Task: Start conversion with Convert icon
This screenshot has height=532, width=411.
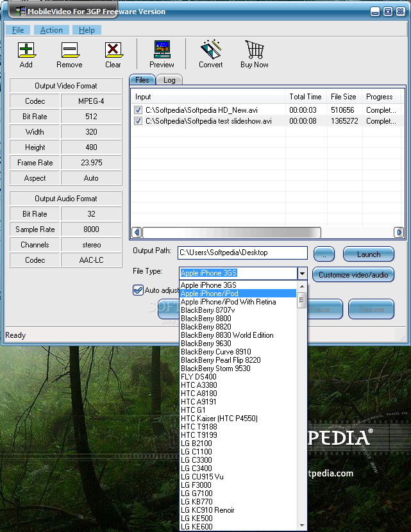Action: pyautogui.click(x=211, y=49)
